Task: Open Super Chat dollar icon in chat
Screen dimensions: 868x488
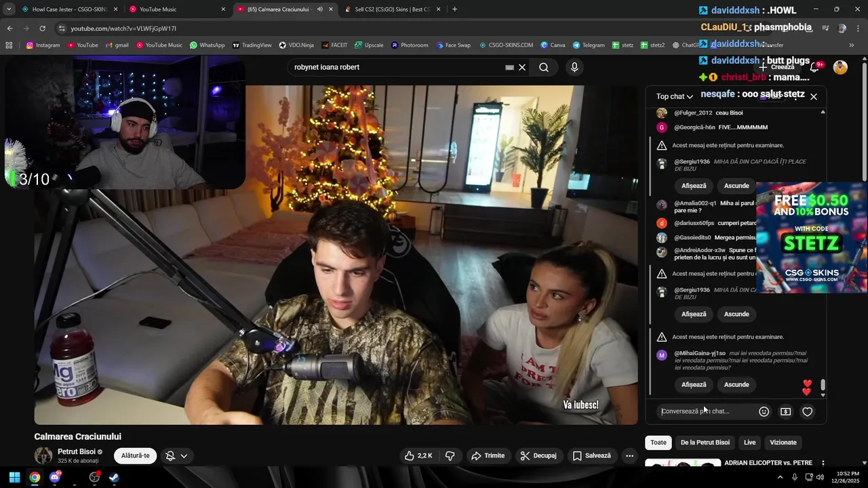Action: [785, 411]
